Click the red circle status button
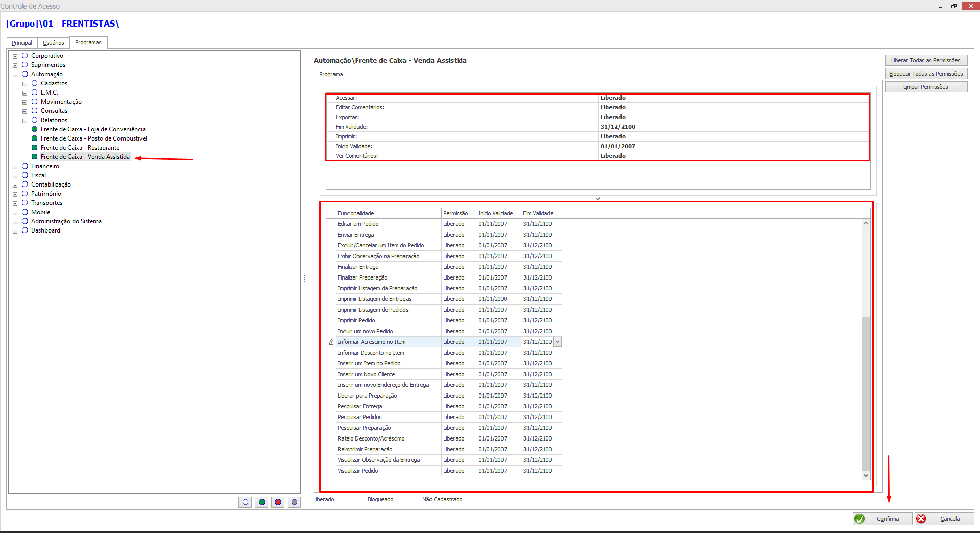The width and height of the screenshot is (980, 533). tap(278, 502)
